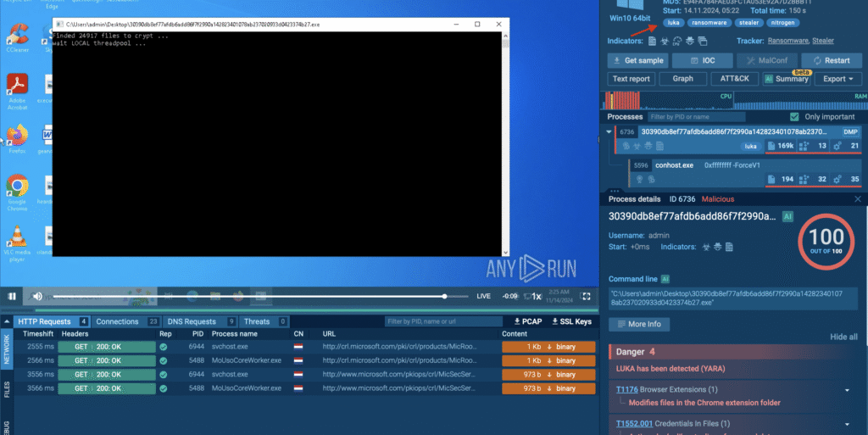Open the Export dropdown

point(838,79)
